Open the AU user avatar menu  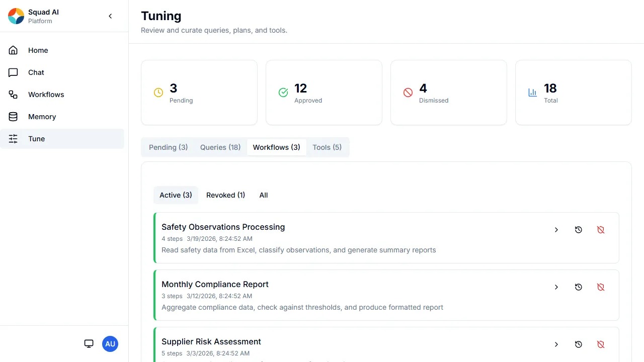click(110, 344)
